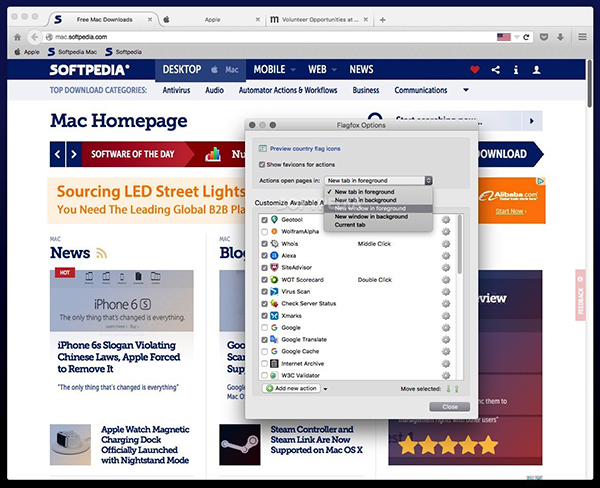Screen dimensions: 600x488
Task: Enable the Internet Archive action checkbox
Action: [264, 364]
